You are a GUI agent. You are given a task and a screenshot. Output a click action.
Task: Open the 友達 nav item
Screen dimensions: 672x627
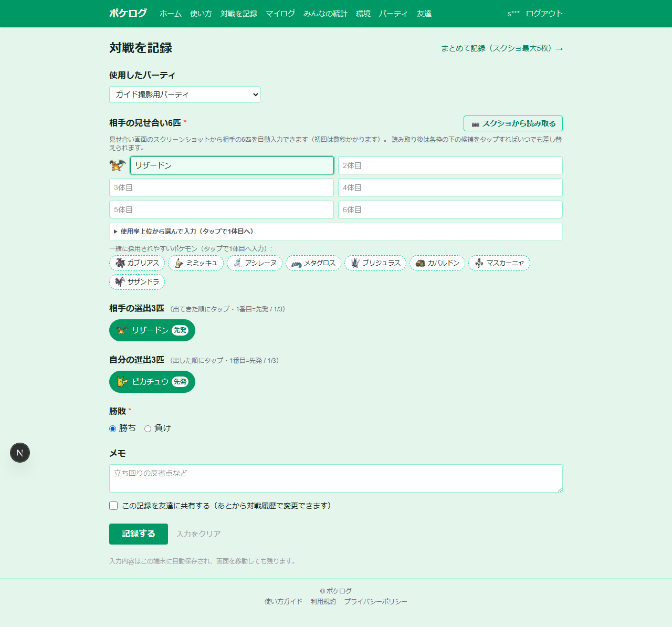pos(424,14)
